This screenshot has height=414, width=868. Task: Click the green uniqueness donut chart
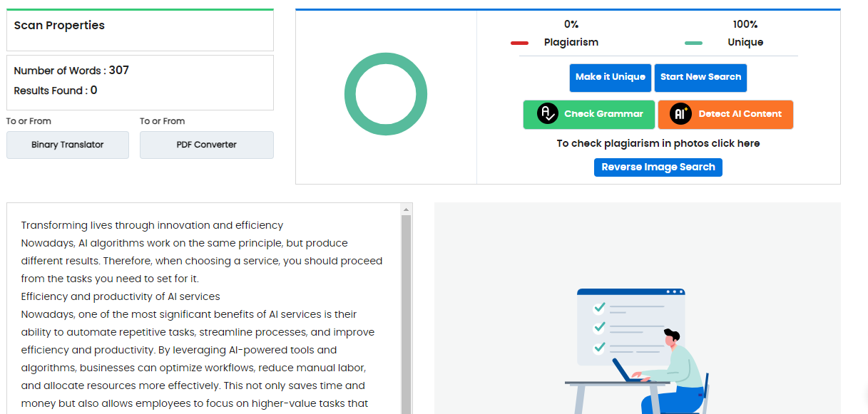tap(386, 94)
